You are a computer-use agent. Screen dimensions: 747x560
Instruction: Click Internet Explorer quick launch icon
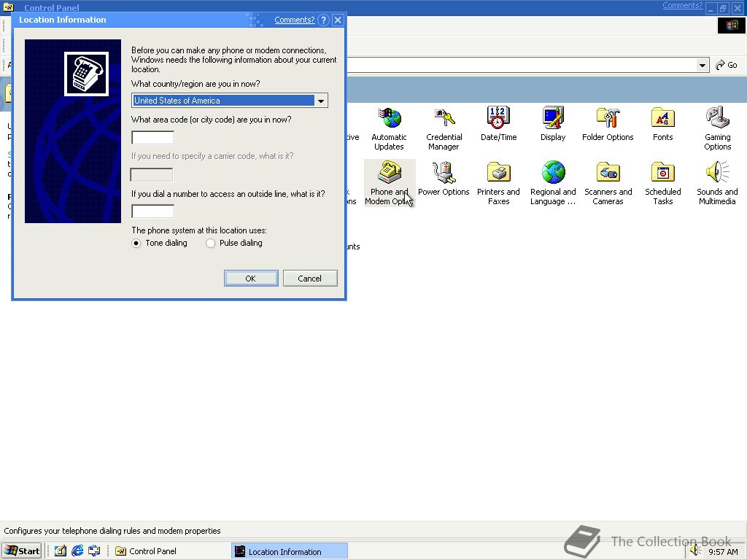(x=77, y=551)
